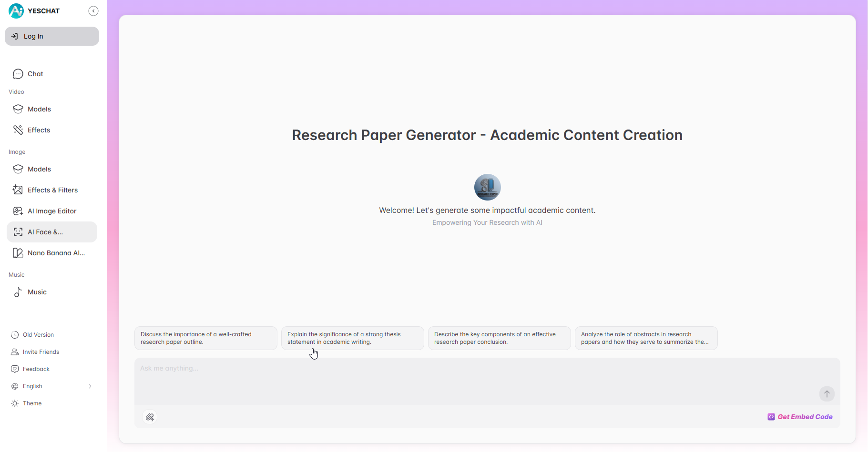The height and width of the screenshot is (452, 868).
Task: Open Video Models from the sidebar
Action: [39, 109]
